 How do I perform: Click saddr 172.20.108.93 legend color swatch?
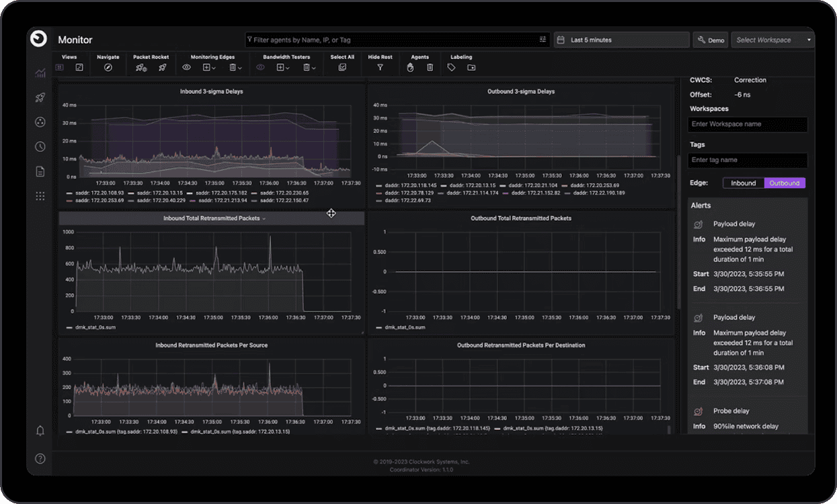tap(69, 192)
